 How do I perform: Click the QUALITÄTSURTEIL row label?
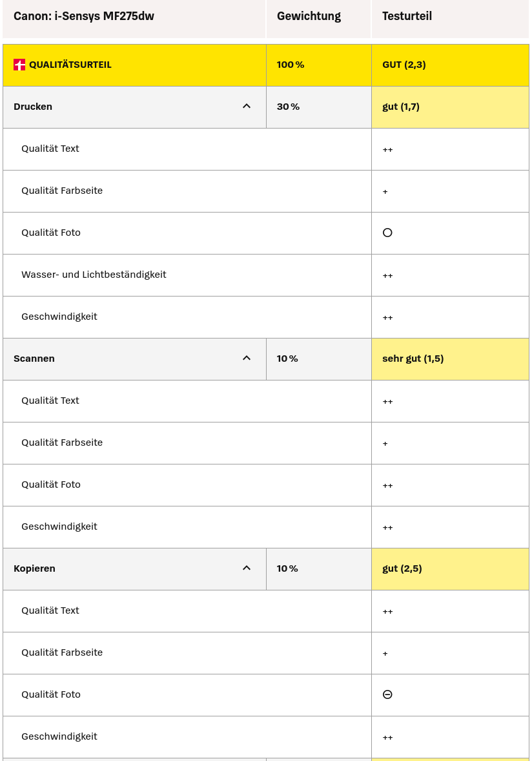point(70,65)
